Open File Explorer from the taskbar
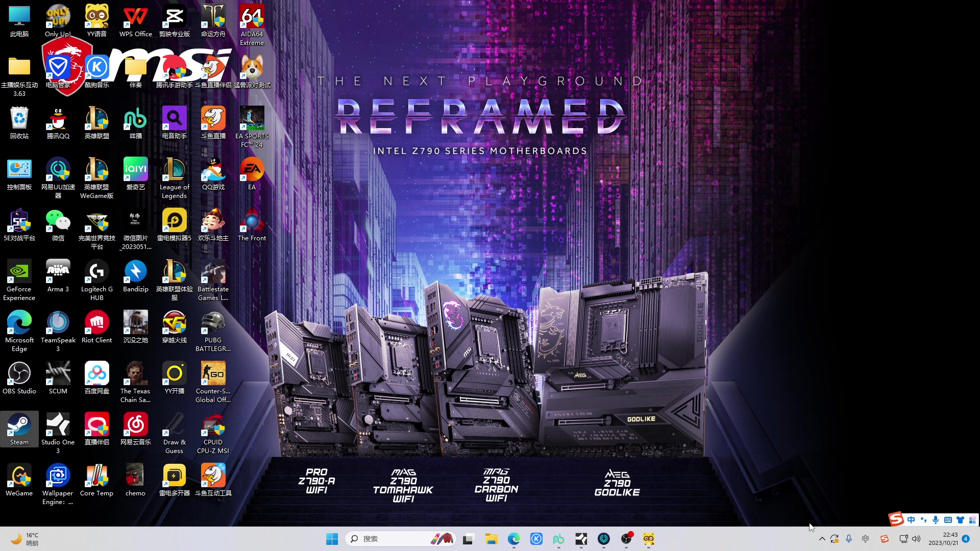980x551 pixels. (x=491, y=539)
